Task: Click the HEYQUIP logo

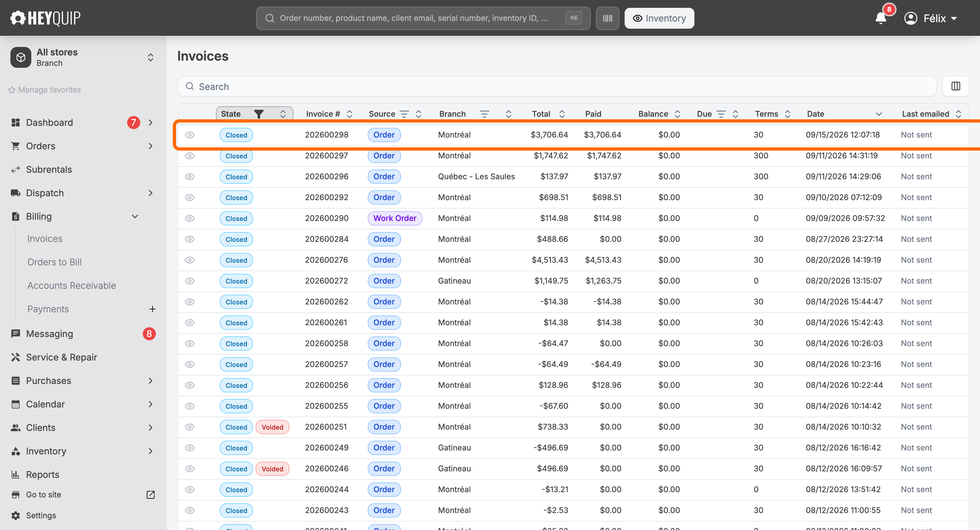Action: pyautogui.click(x=45, y=18)
